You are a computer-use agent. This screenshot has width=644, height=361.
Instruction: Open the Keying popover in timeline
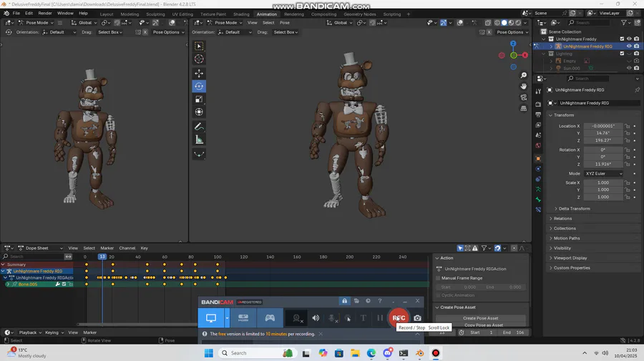(54, 332)
